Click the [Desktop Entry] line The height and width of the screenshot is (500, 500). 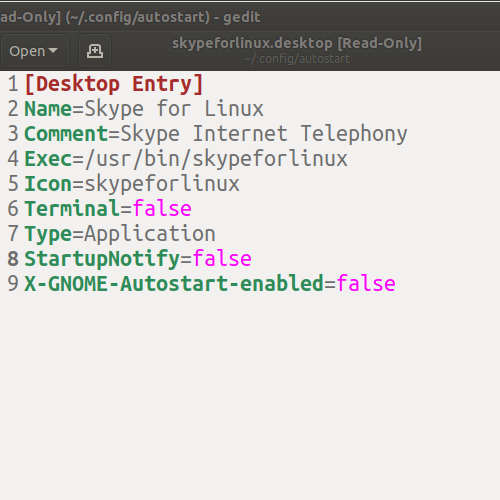pos(114,84)
